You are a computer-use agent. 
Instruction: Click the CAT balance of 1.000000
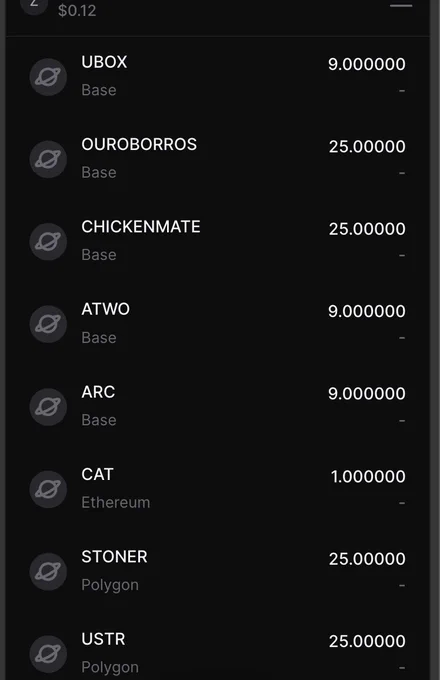[x=368, y=477]
